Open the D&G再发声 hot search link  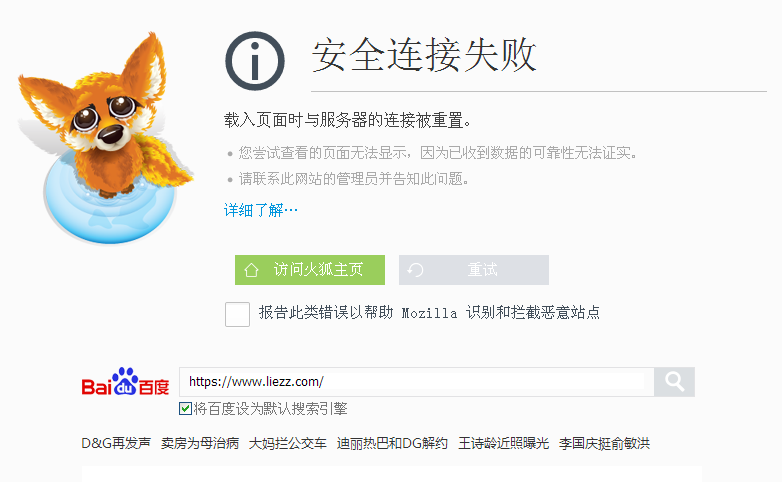116,443
